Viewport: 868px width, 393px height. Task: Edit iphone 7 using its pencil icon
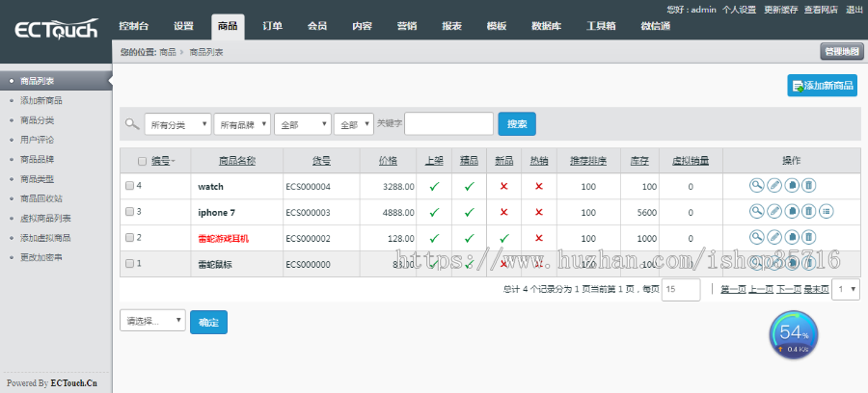tap(773, 211)
